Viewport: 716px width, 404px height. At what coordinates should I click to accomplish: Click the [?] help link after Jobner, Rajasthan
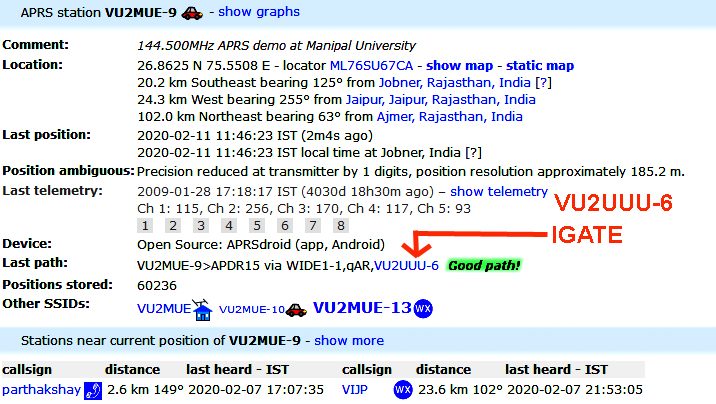click(543, 83)
